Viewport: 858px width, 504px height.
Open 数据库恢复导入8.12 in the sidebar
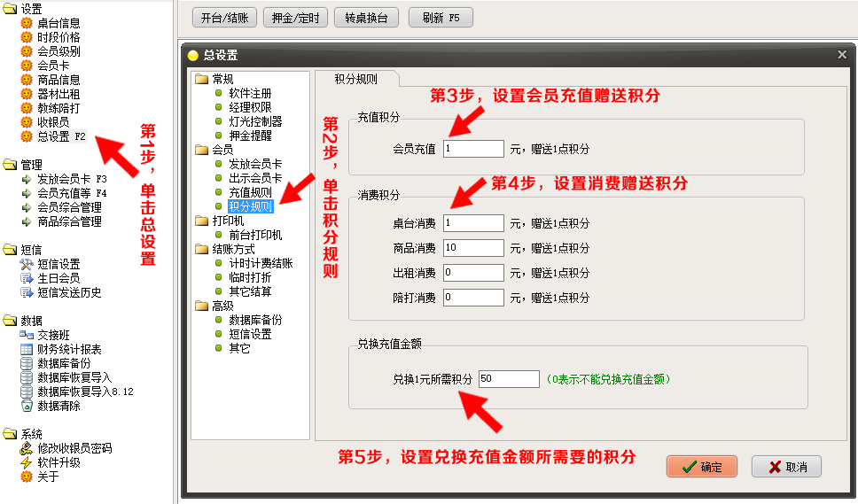pos(85,392)
